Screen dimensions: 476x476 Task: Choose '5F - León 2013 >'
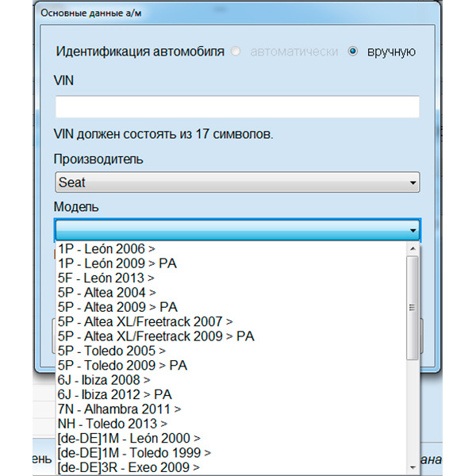click(x=231, y=278)
